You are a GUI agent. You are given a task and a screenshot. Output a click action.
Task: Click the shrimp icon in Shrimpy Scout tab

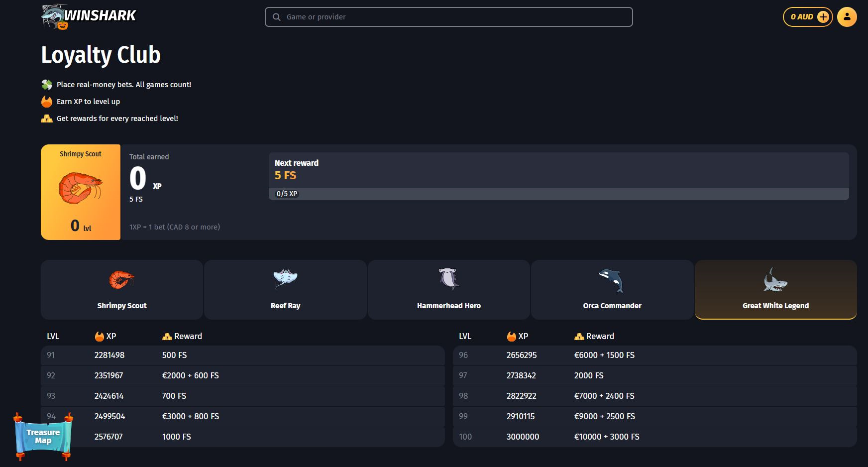click(x=121, y=280)
